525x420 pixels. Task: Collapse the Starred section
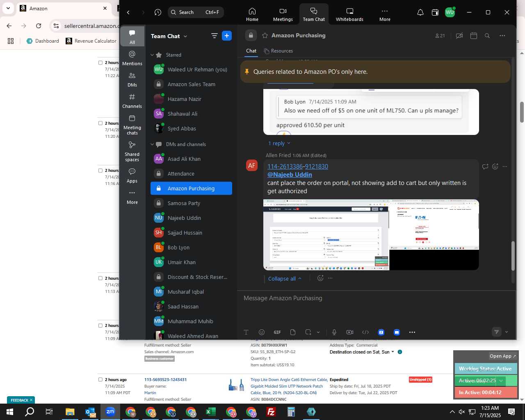coord(152,55)
